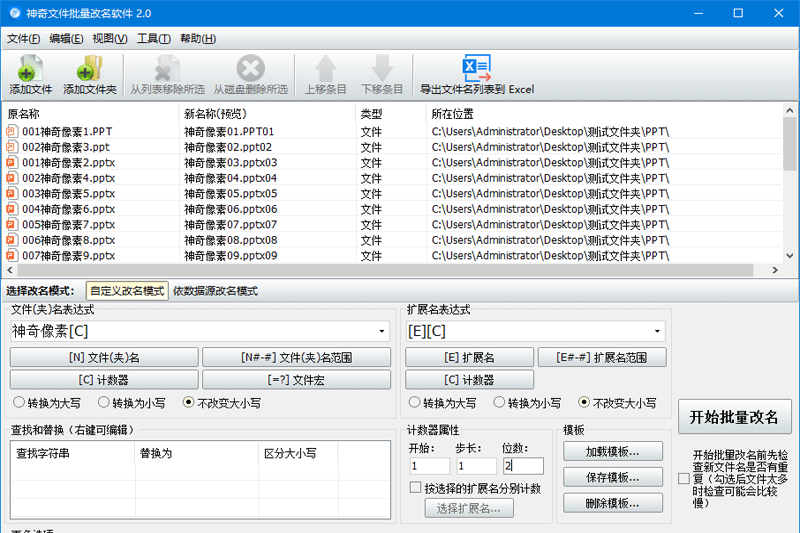Click the 添加文件 toolbar icon
The height and width of the screenshot is (533, 800).
pyautogui.click(x=29, y=69)
